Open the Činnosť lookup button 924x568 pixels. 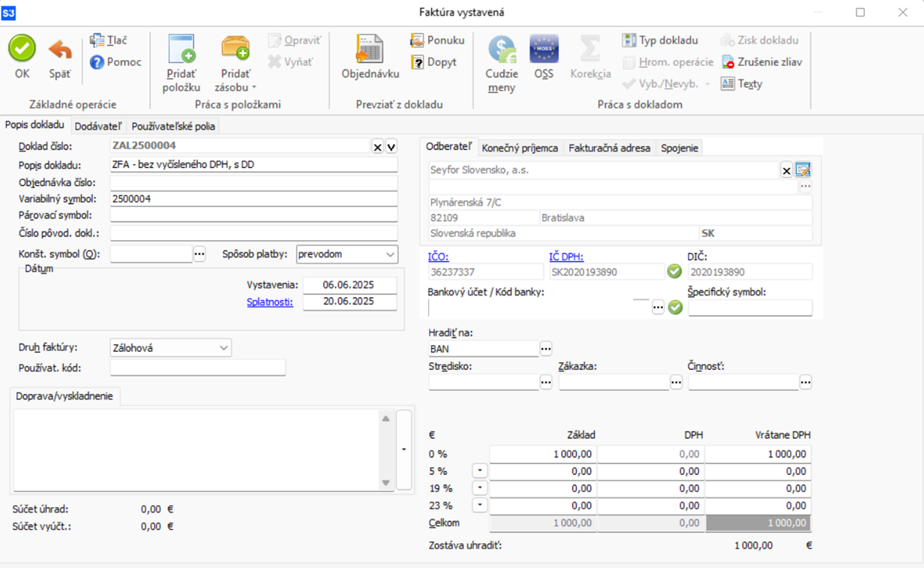coord(805,382)
